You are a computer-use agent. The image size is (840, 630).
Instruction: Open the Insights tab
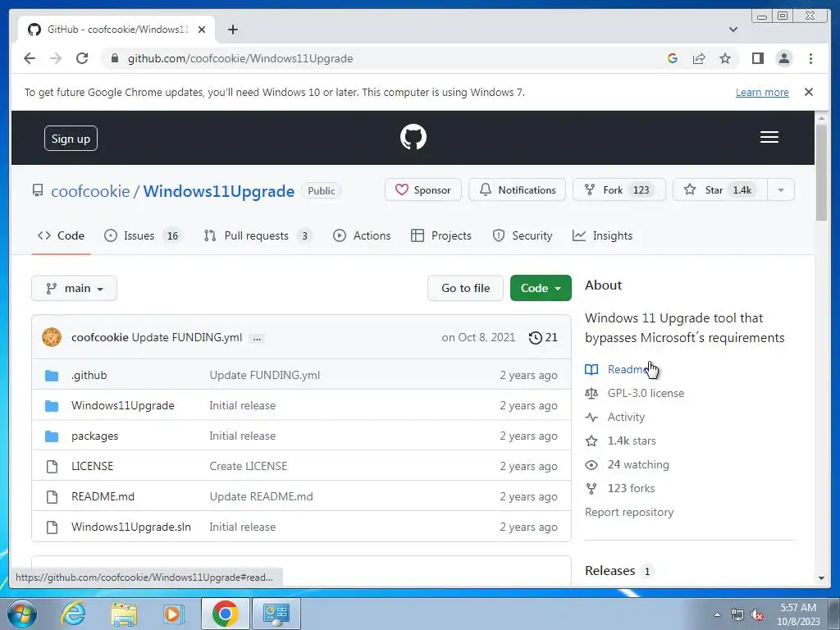coord(602,235)
